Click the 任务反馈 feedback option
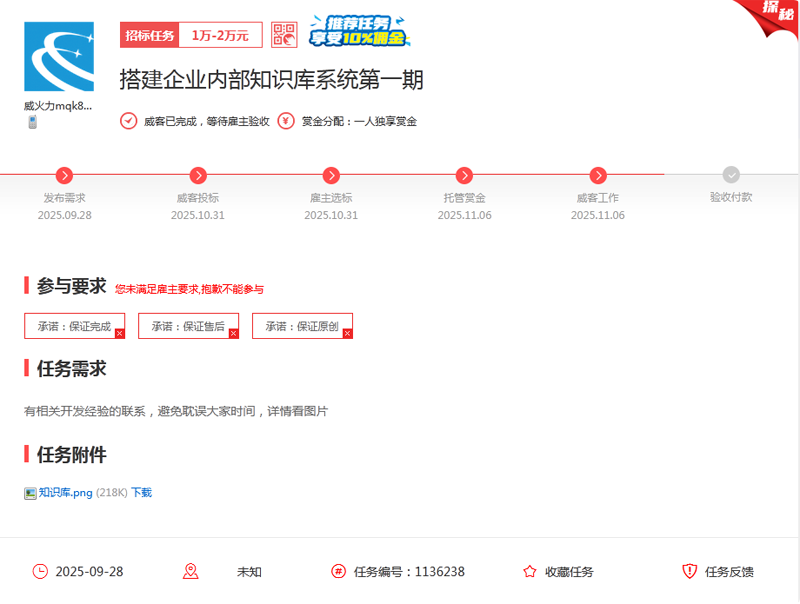 coord(730,571)
